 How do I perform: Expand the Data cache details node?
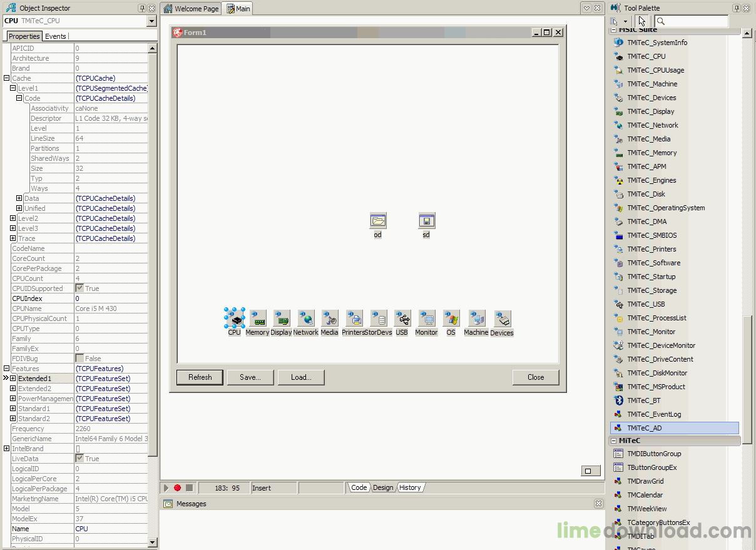point(19,198)
